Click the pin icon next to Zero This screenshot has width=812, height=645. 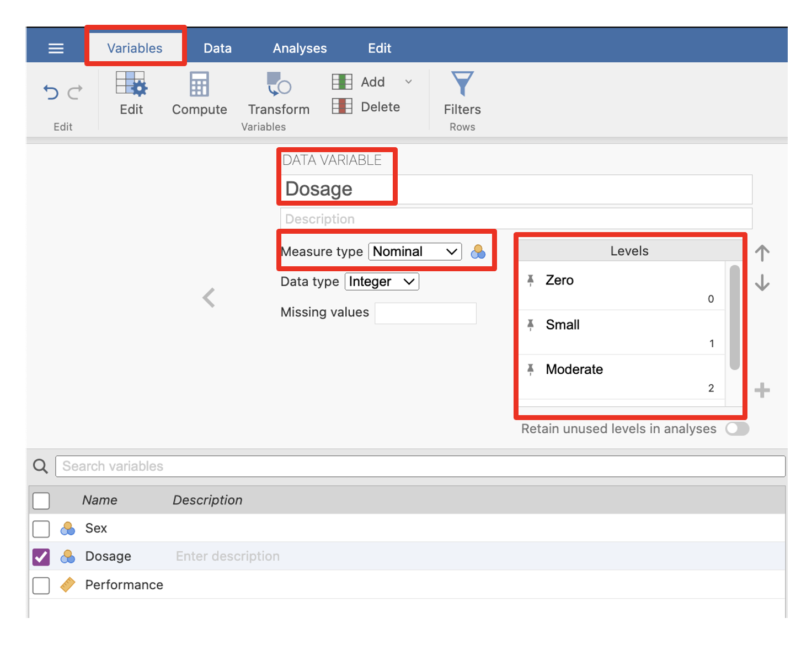pyautogui.click(x=530, y=280)
